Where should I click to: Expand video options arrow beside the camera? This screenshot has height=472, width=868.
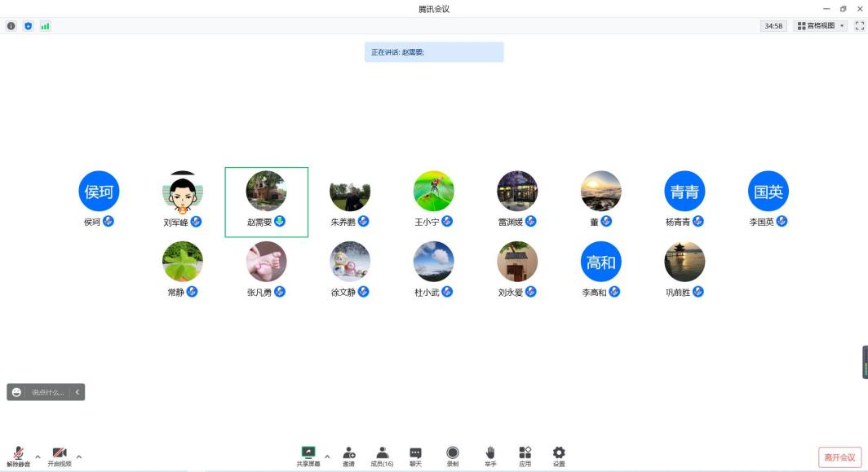(x=78, y=456)
